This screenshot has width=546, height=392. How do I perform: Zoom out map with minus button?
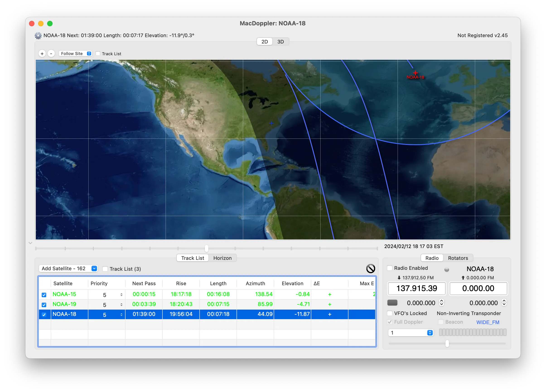51,54
